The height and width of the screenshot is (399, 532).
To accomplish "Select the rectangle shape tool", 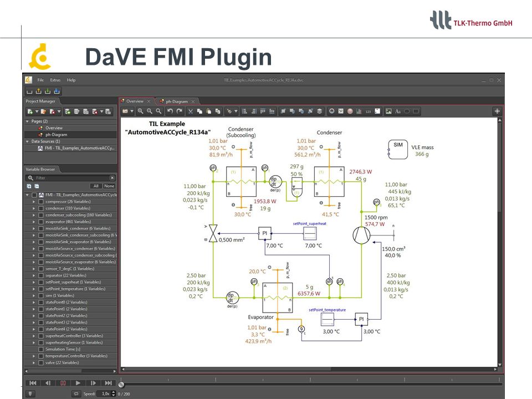I will [x=416, y=111].
